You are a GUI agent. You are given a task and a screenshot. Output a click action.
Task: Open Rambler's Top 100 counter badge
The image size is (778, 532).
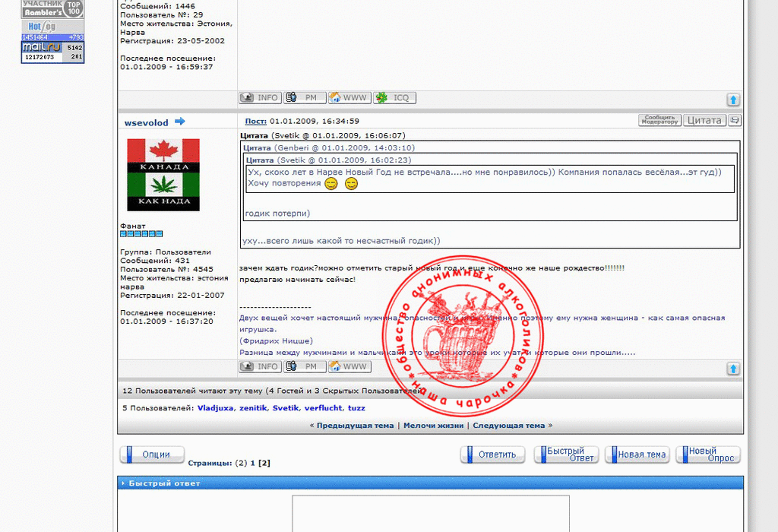click(52, 9)
